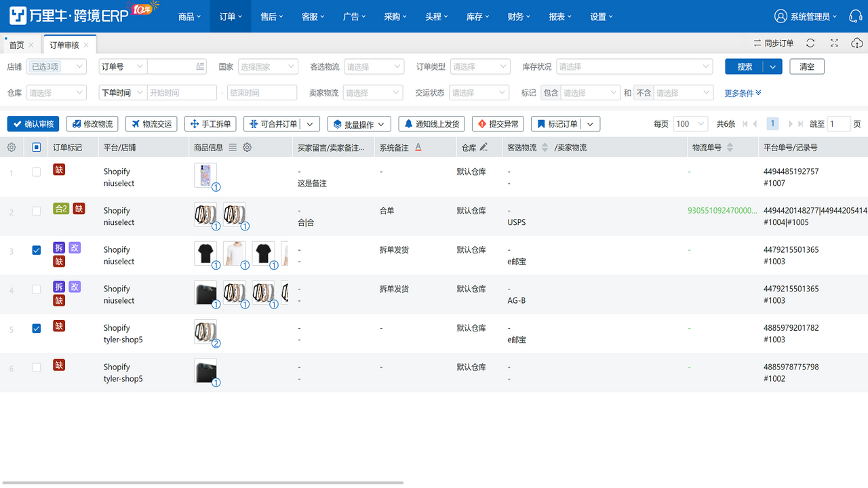Toggle the select-all header checkbox
Image resolution: width=868 pixels, height=488 pixels.
coord(37,147)
